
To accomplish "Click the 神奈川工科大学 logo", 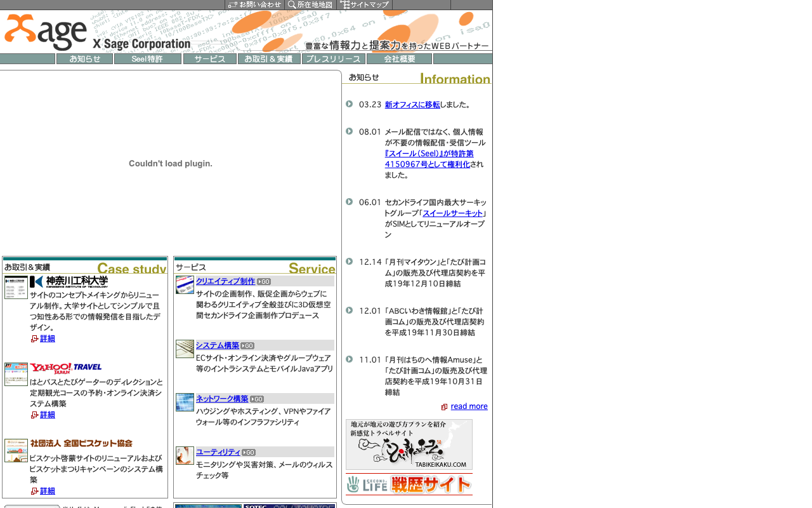I will pos(69,281).
